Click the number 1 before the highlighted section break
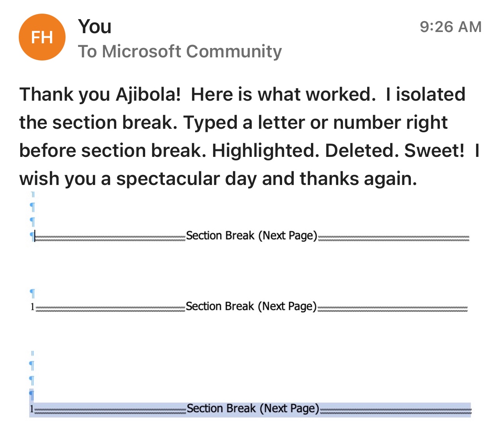The image size is (501, 448). 32,409
